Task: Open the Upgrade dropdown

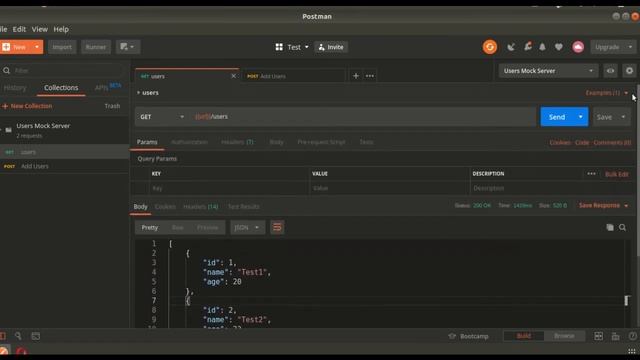Action: click(x=630, y=47)
